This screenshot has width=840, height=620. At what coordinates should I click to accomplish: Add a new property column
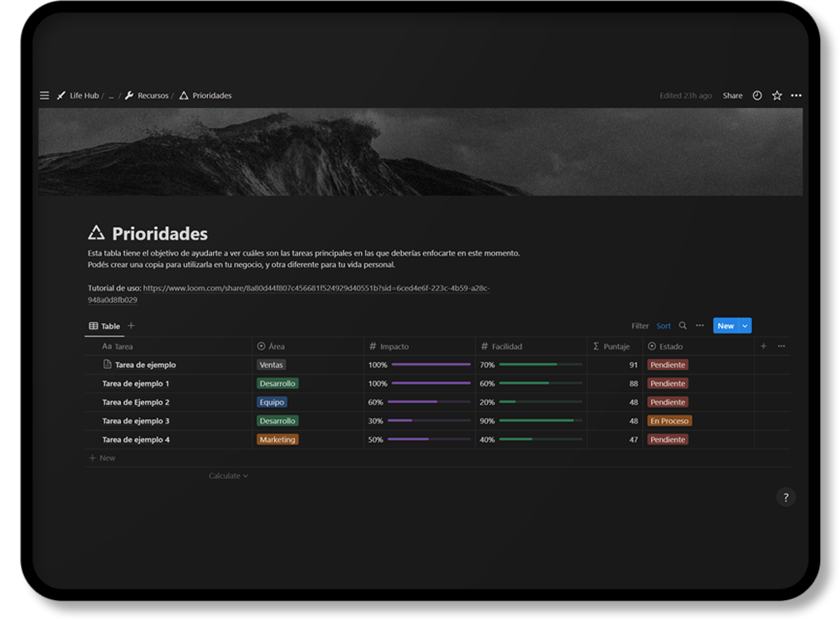pyautogui.click(x=764, y=346)
